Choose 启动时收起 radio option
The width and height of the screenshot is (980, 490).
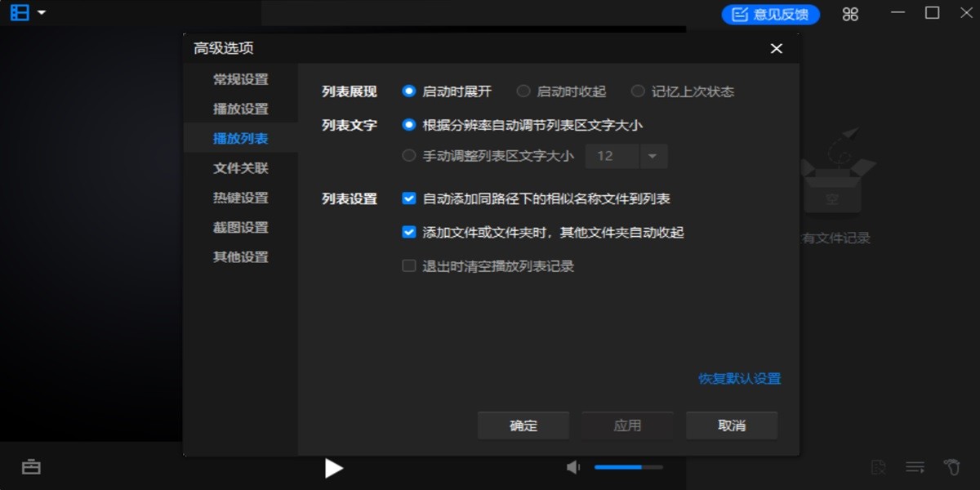click(523, 91)
